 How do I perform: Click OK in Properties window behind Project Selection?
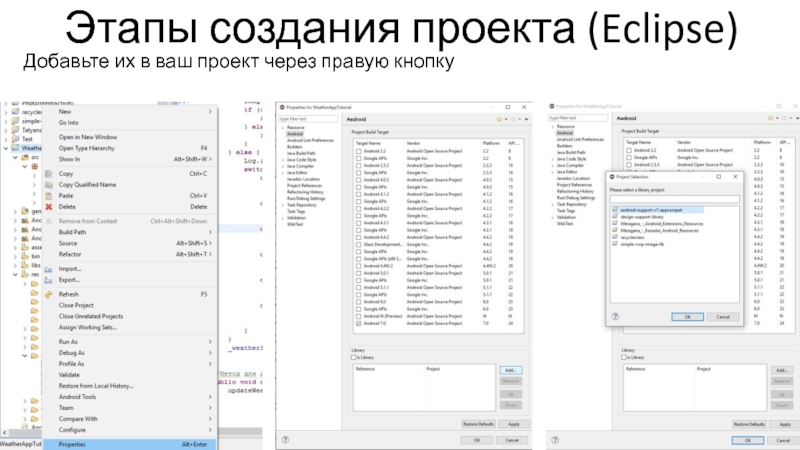coord(747,440)
